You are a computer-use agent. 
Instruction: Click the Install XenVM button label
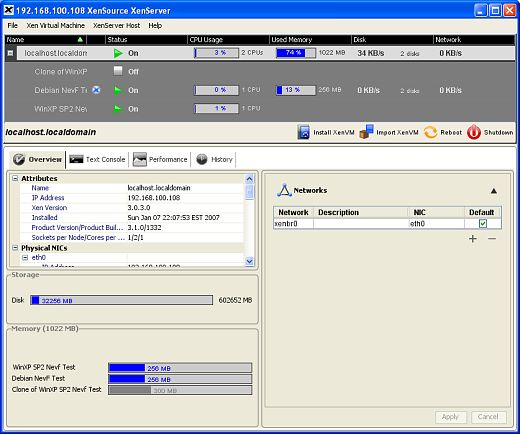(x=334, y=133)
